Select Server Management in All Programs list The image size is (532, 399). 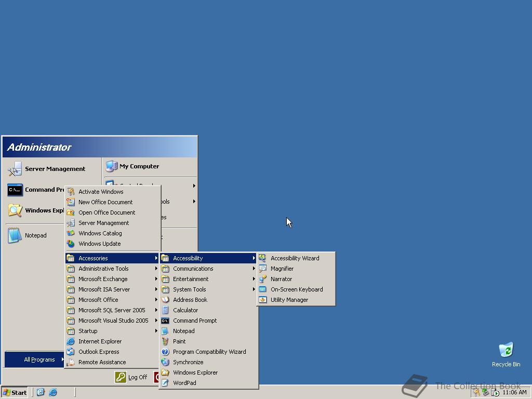click(x=113, y=223)
